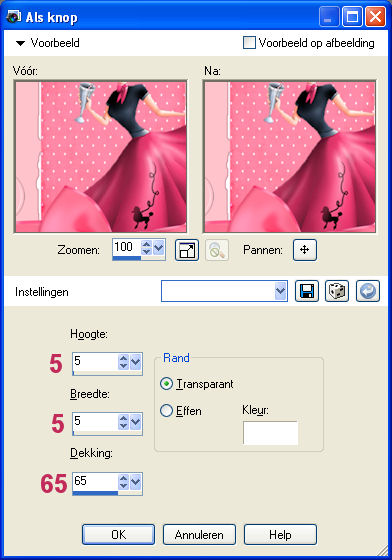The height and width of the screenshot is (560, 392).
Task: Close the Als knop dialog
Action: 375,17
